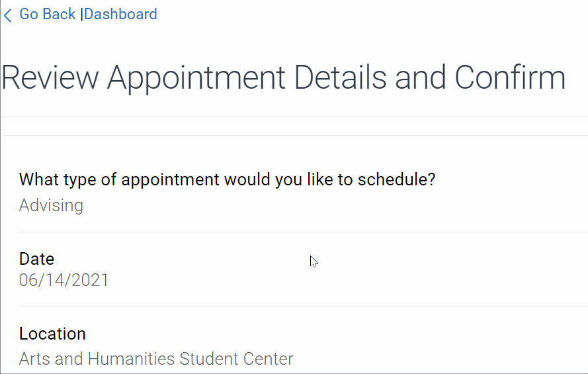Image resolution: width=588 pixels, height=374 pixels.
Task: Select the Arts and Humanities Student Center text
Action: pyautogui.click(x=156, y=359)
